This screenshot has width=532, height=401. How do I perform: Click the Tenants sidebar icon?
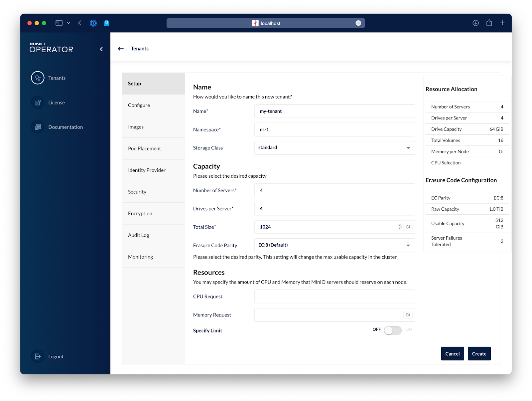(38, 78)
